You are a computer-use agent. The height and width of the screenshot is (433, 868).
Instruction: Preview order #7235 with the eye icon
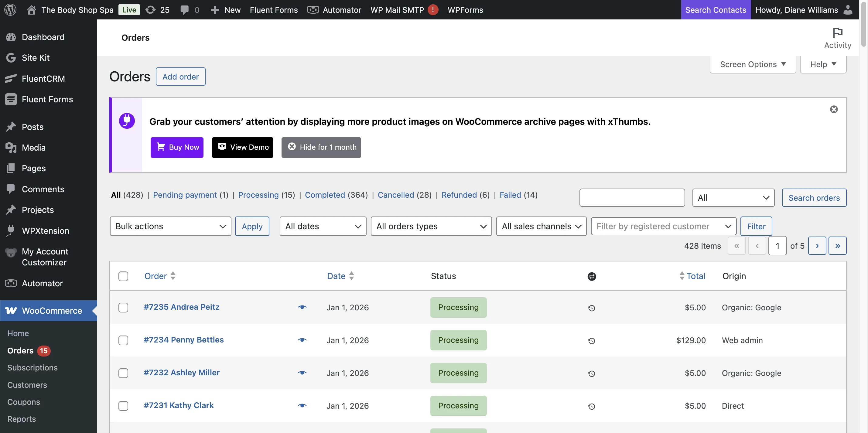[x=302, y=307]
